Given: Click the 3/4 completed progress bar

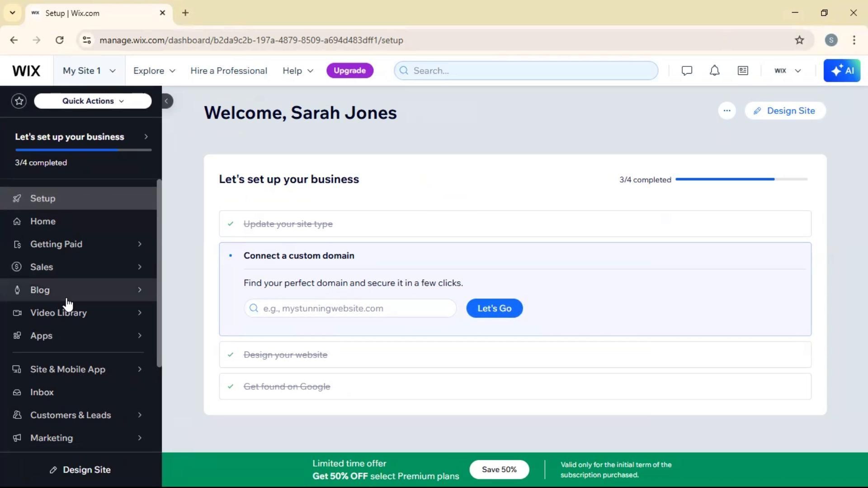Looking at the screenshot, I should click(741, 179).
